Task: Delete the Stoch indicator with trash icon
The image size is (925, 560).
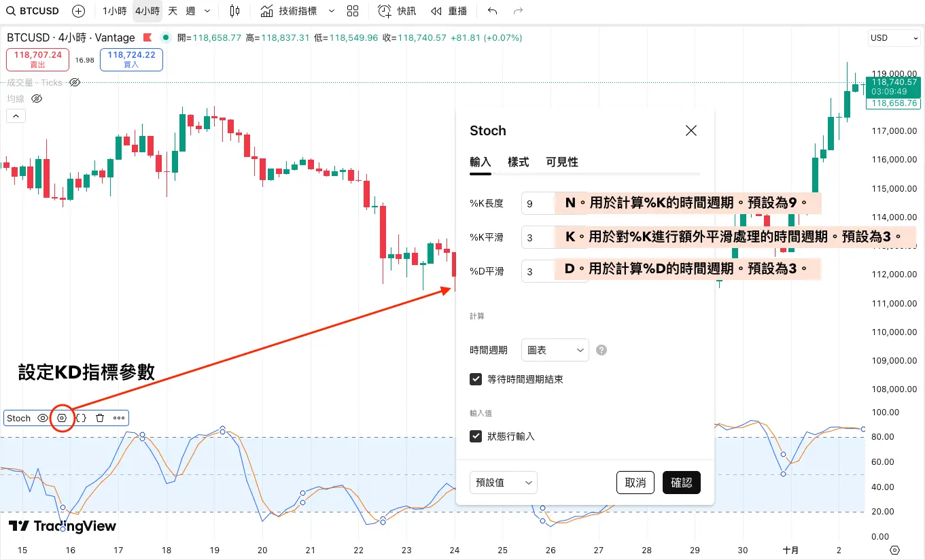Action: tap(100, 418)
